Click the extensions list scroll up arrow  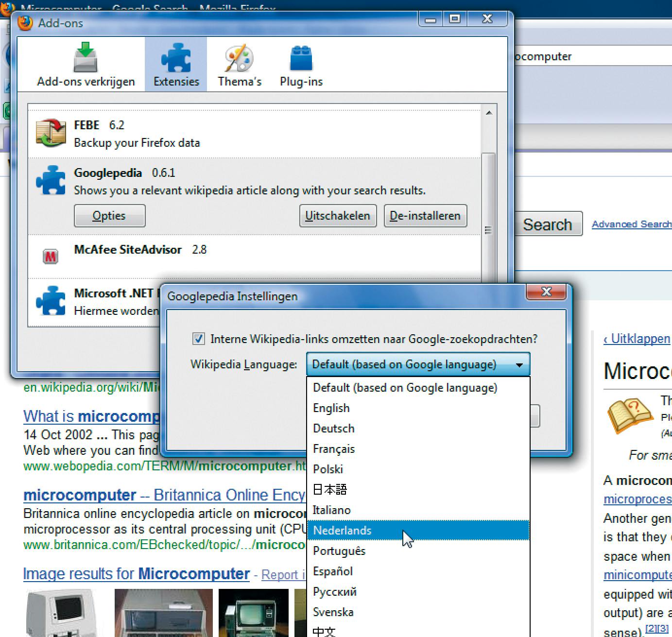(489, 113)
